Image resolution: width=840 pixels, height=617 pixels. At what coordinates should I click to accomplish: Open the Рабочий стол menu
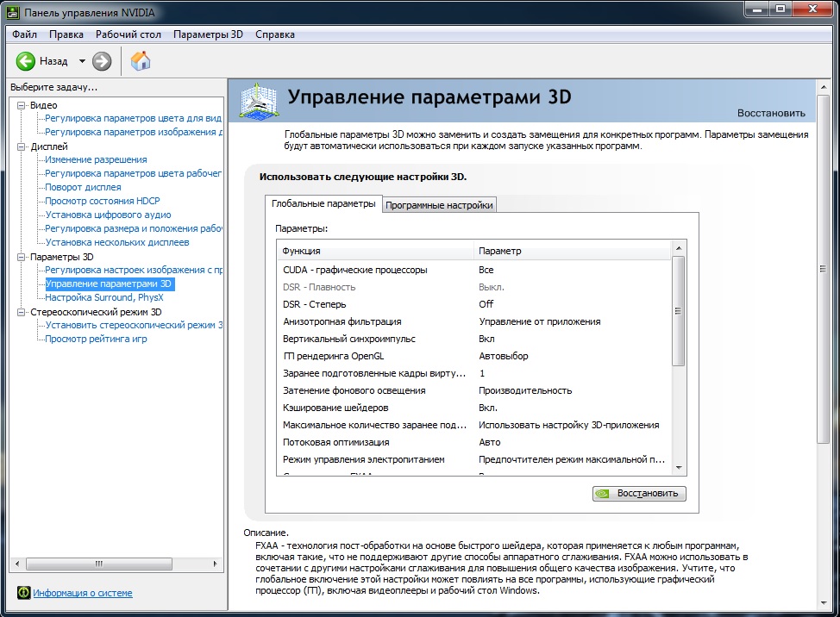[x=128, y=34]
